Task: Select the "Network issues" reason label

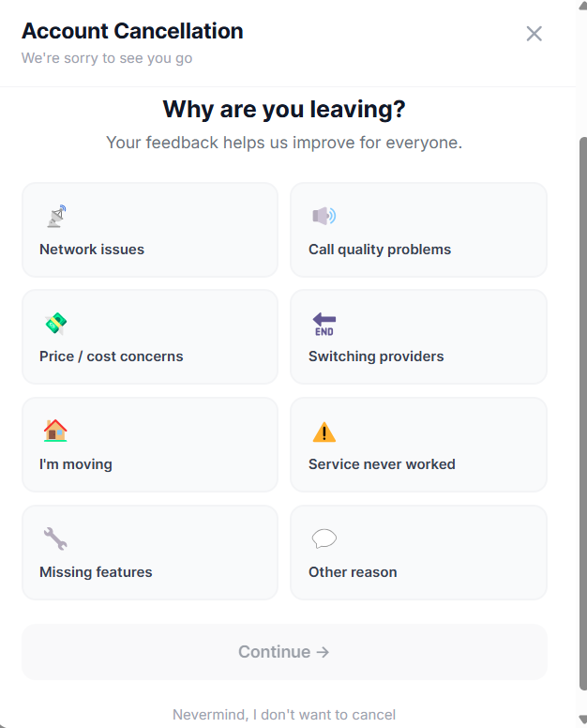Action: tap(92, 250)
